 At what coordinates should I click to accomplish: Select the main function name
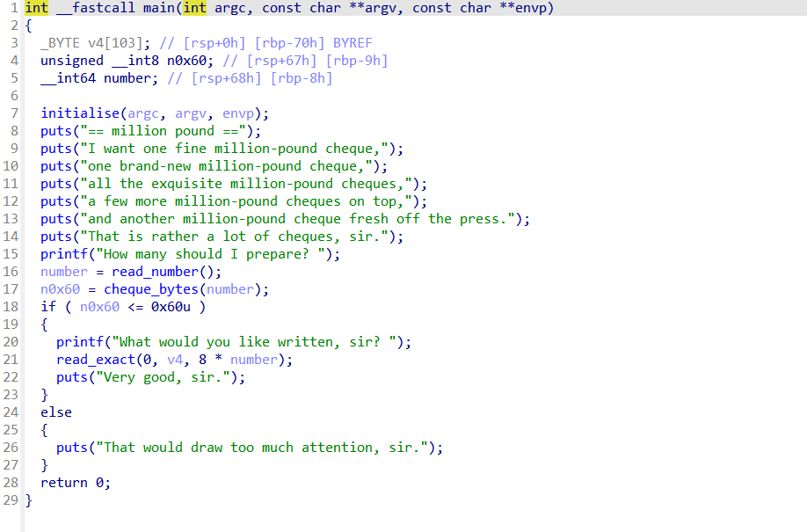coord(158,8)
